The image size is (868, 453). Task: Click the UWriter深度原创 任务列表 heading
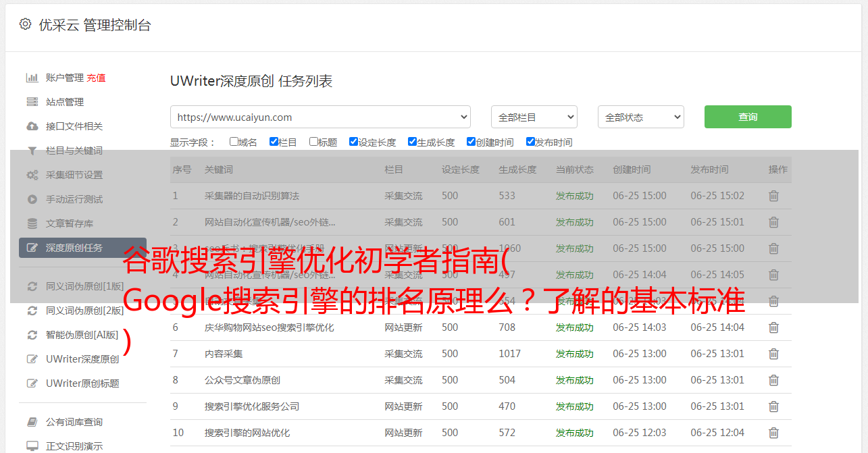click(x=251, y=81)
